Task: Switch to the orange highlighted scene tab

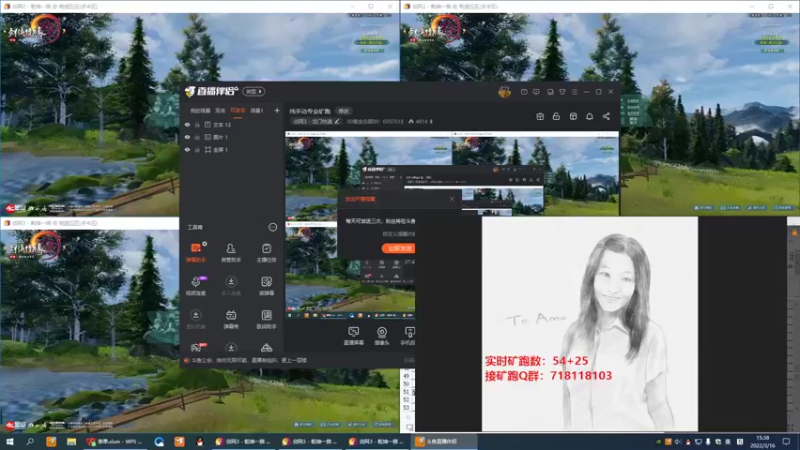Action: point(238,111)
